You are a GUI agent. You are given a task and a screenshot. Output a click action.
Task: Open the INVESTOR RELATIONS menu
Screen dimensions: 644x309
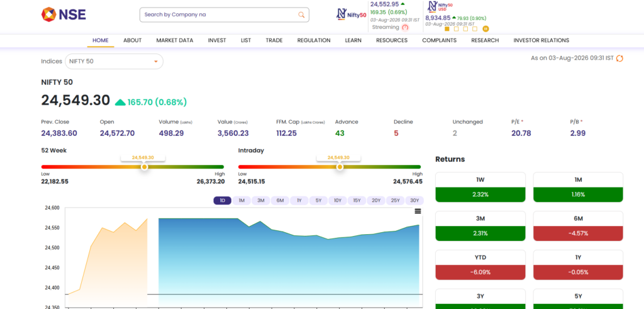point(541,40)
